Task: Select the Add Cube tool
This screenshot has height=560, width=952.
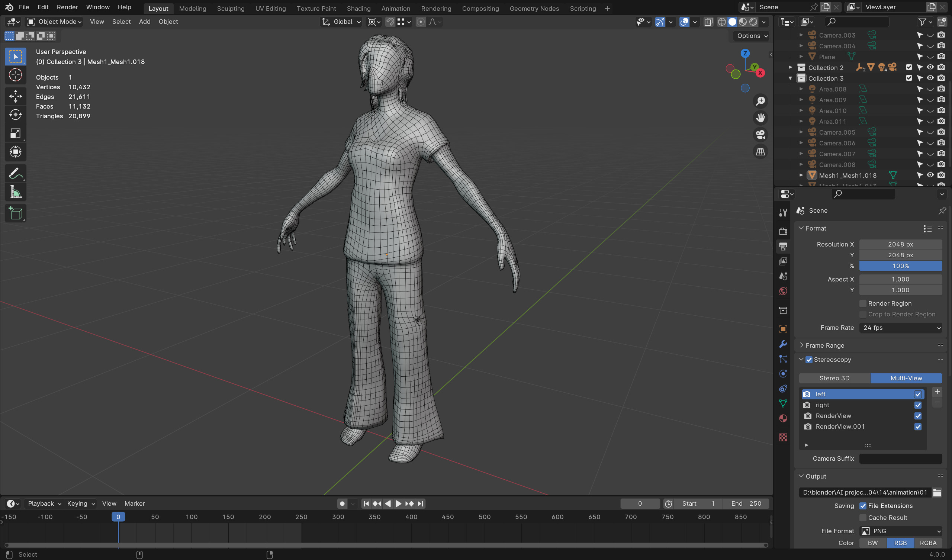Action: (16, 213)
